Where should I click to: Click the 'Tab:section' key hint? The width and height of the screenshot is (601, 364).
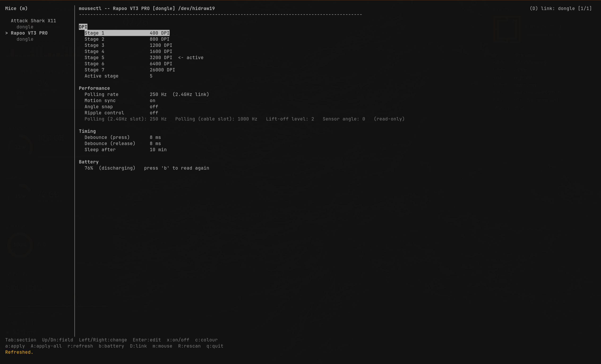tap(21, 340)
